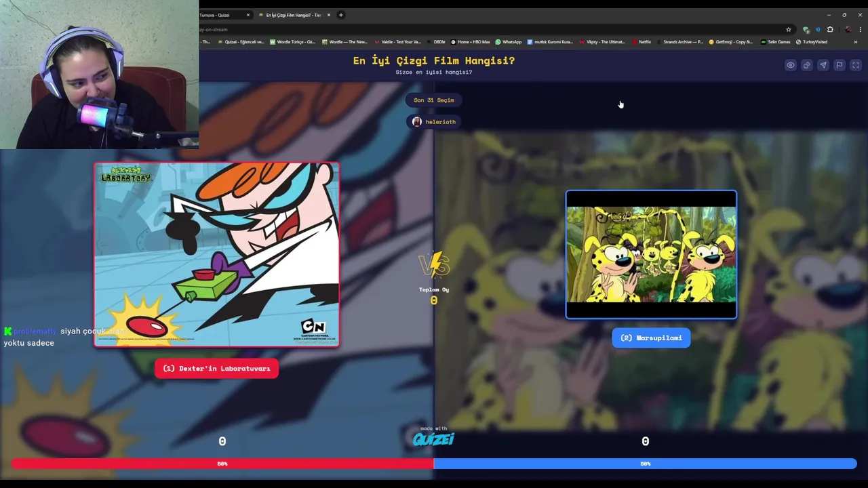Click the browser profile avatar

[x=848, y=29]
